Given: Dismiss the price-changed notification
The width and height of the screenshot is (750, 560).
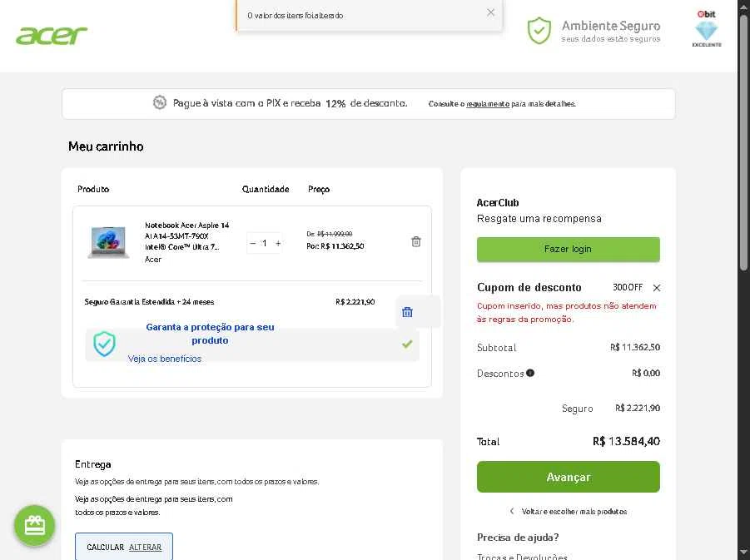Looking at the screenshot, I should (491, 12).
